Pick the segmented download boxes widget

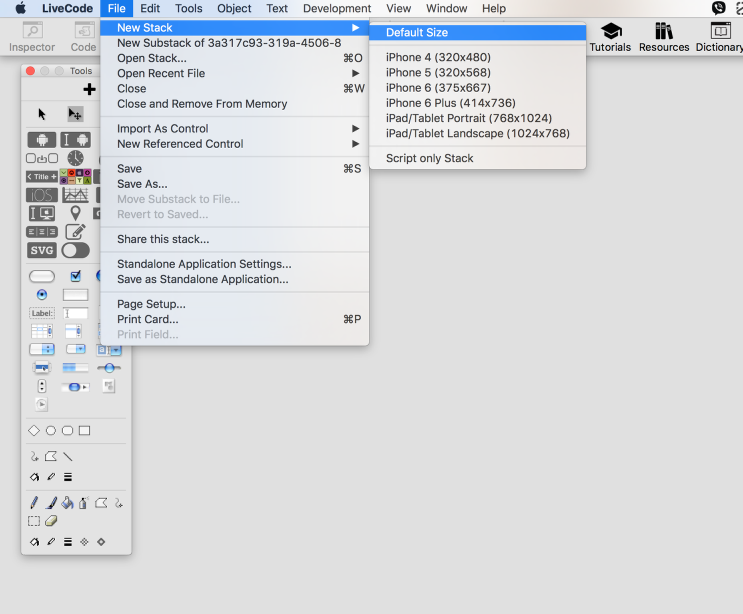[x=42, y=158]
